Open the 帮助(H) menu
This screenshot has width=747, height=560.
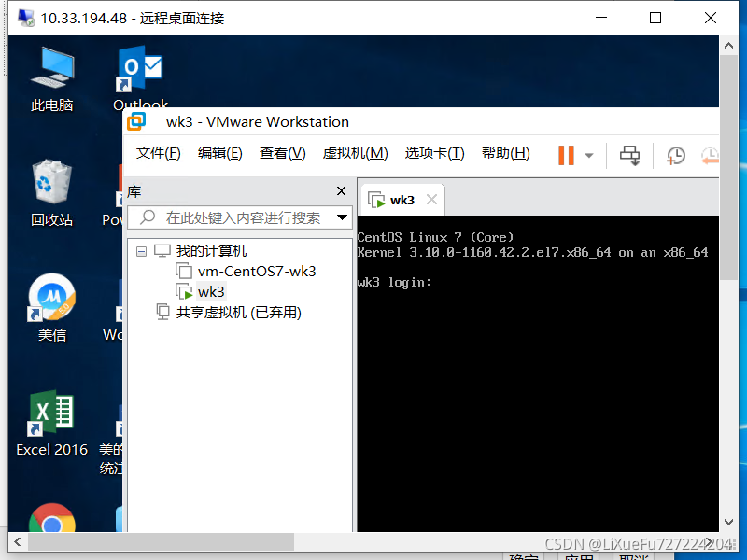tap(505, 153)
